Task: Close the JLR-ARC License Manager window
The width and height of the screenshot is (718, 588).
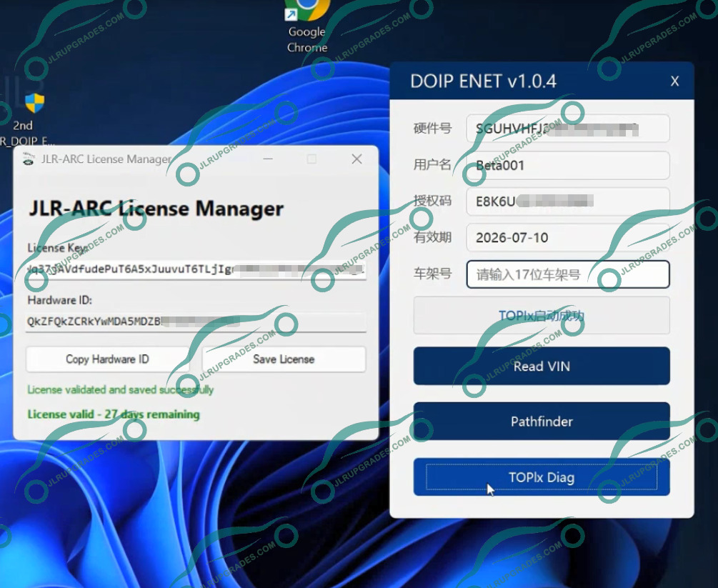Action: tap(356, 159)
